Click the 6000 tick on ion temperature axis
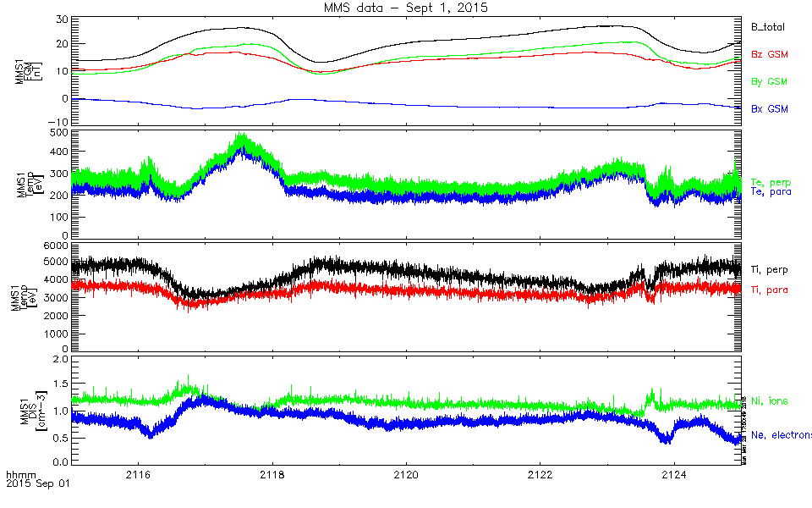Viewport: 812px width, 508px height. pyautogui.click(x=54, y=245)
